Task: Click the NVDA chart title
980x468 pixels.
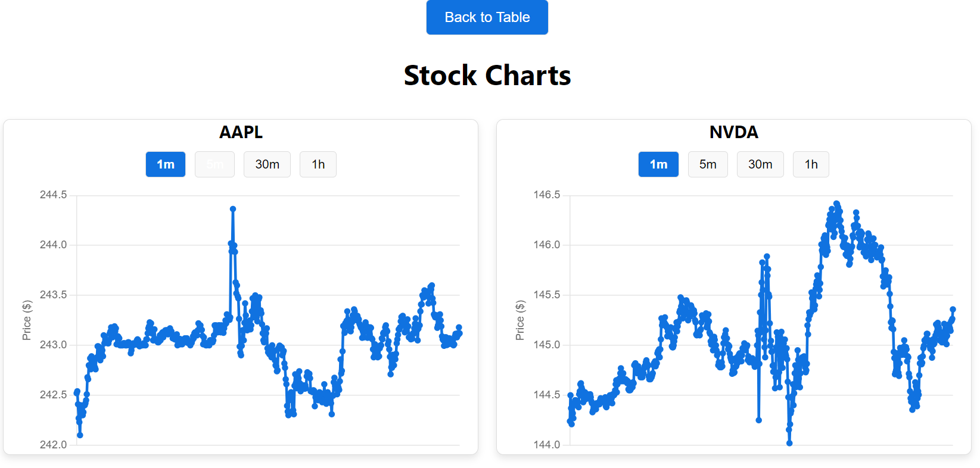Action: point(733,132)
